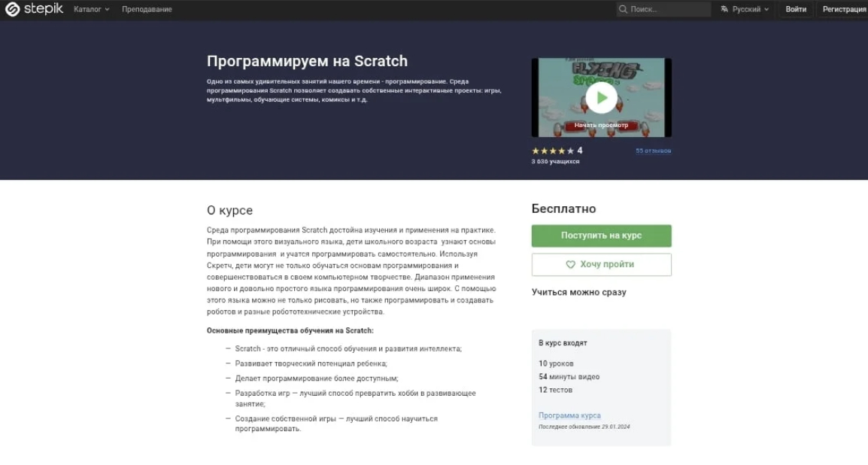Click the Начать просмотр label on video

click(601, 125)
